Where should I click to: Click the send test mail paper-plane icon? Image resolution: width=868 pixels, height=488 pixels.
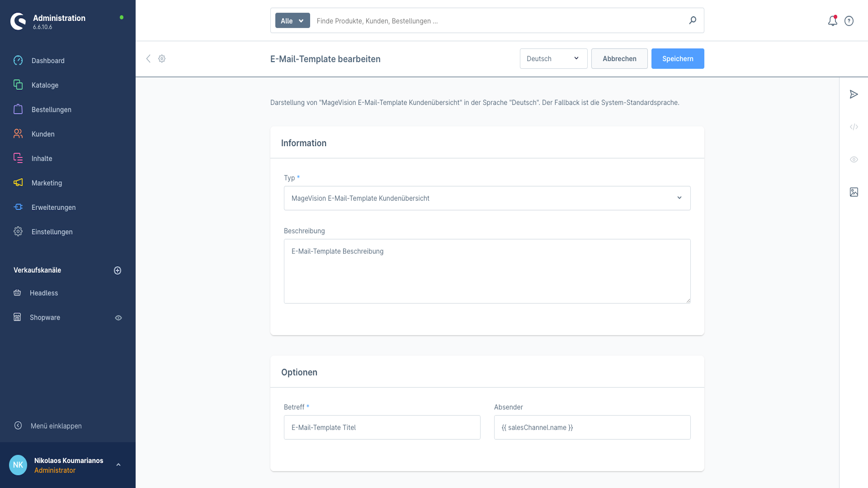(854, 94)
